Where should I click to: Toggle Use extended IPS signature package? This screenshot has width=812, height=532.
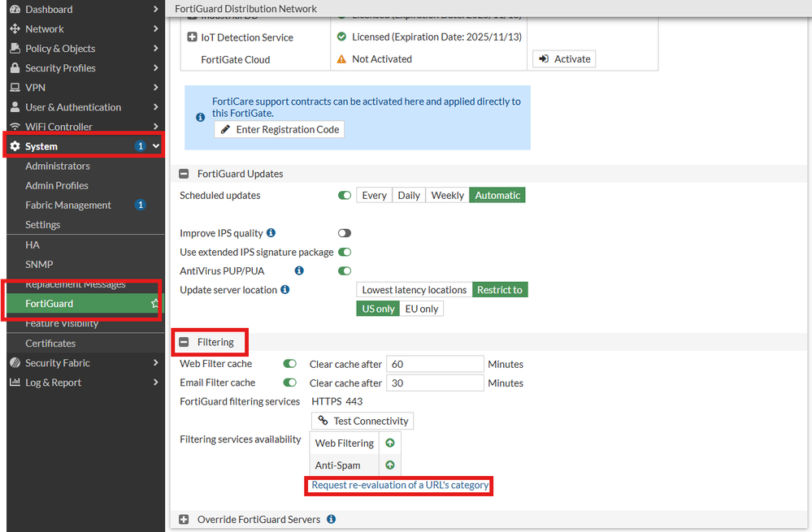[345, 252]
